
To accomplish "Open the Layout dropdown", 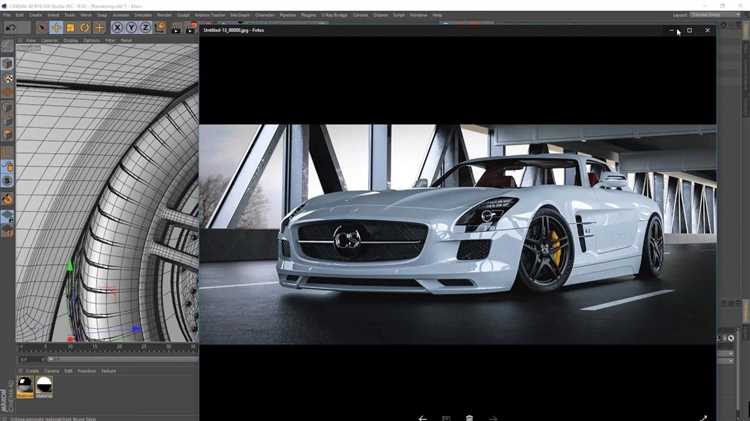I will [714, 15].
